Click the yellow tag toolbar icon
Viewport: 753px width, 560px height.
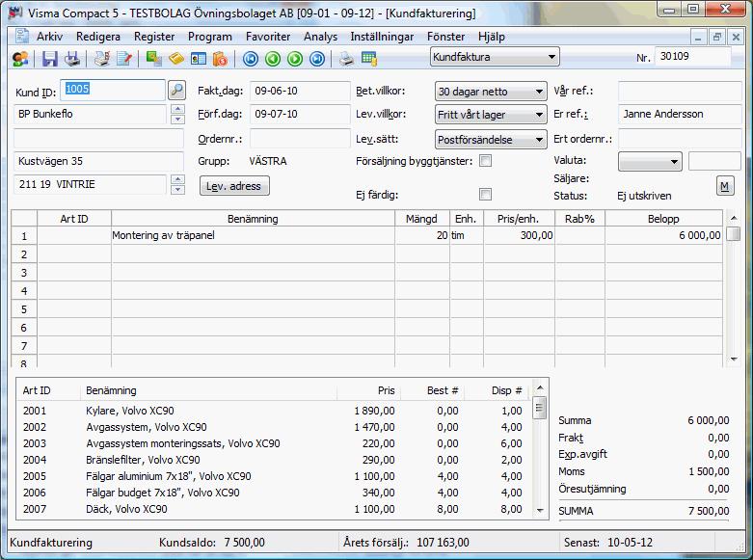click(175, 59)
